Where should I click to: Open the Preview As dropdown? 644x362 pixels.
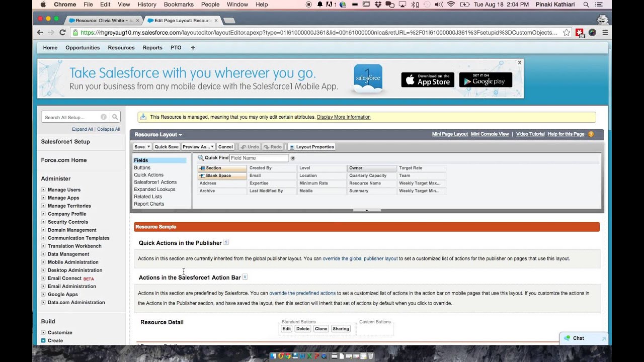(x=198, y=147)
